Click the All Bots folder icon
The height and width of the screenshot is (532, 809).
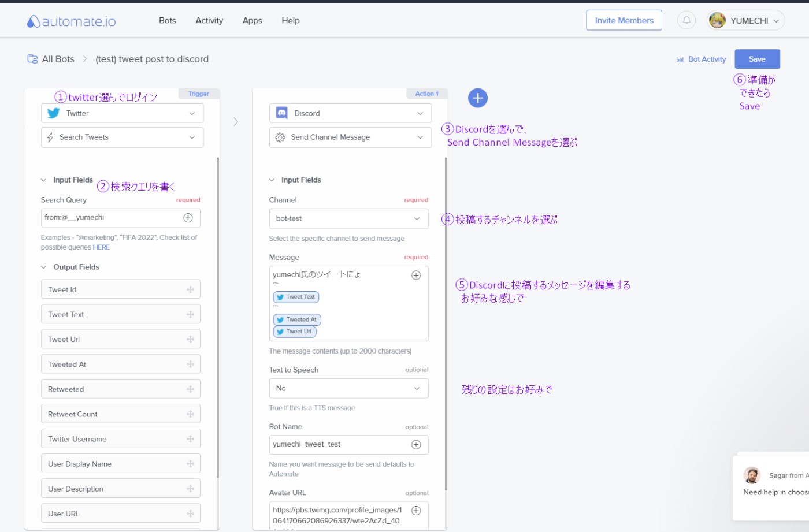tap(32, 59)
